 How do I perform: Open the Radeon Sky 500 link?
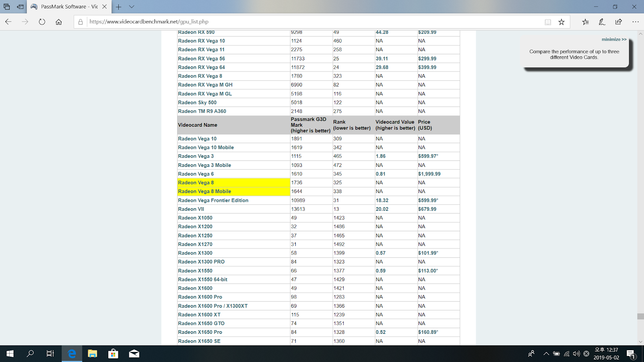pyautogui.click(x=197, y=103)
